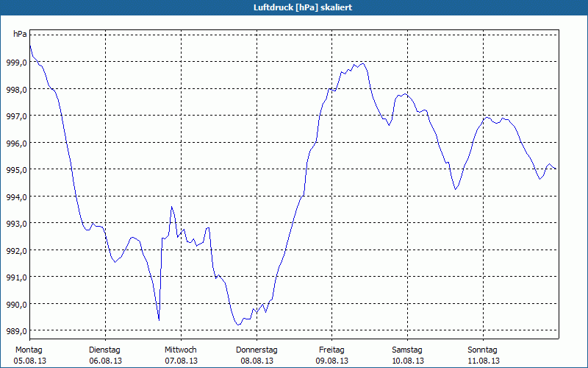The height and width of the screenshot is (368, 588).
Task: Click the date 10.08.13
Action: (408, 361)
